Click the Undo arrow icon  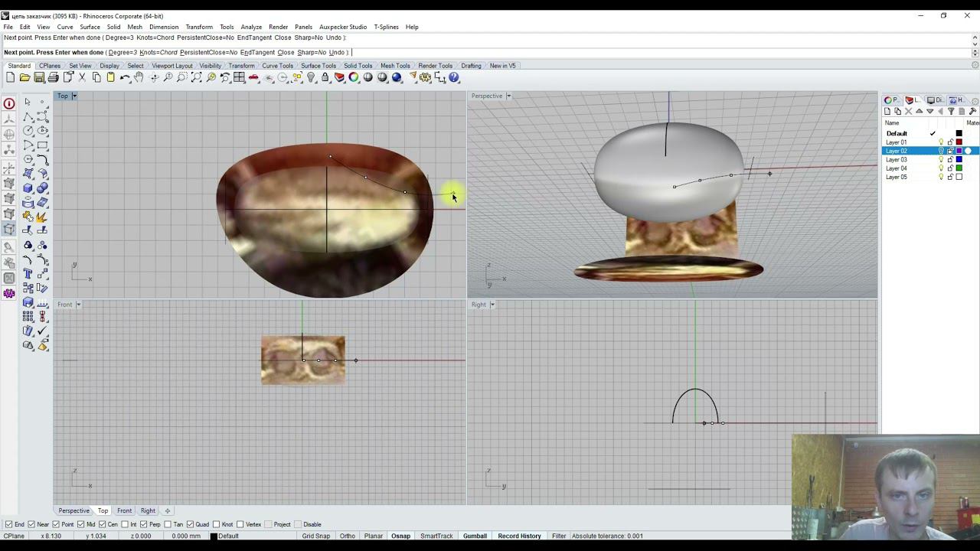pos(125,77)
